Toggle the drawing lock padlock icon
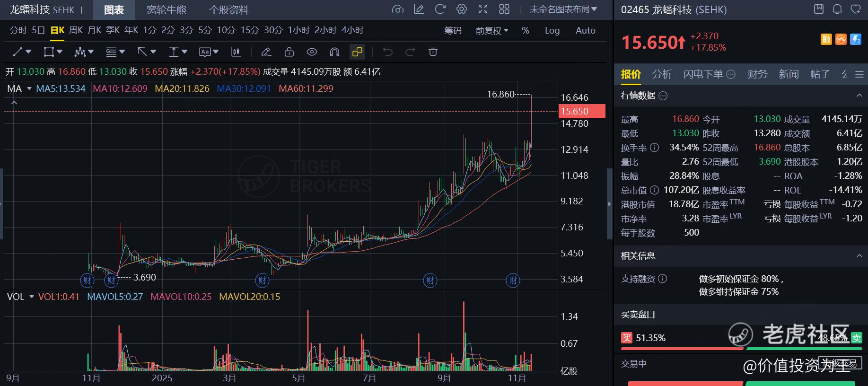The image size is (868, 386). coord(289,52)
